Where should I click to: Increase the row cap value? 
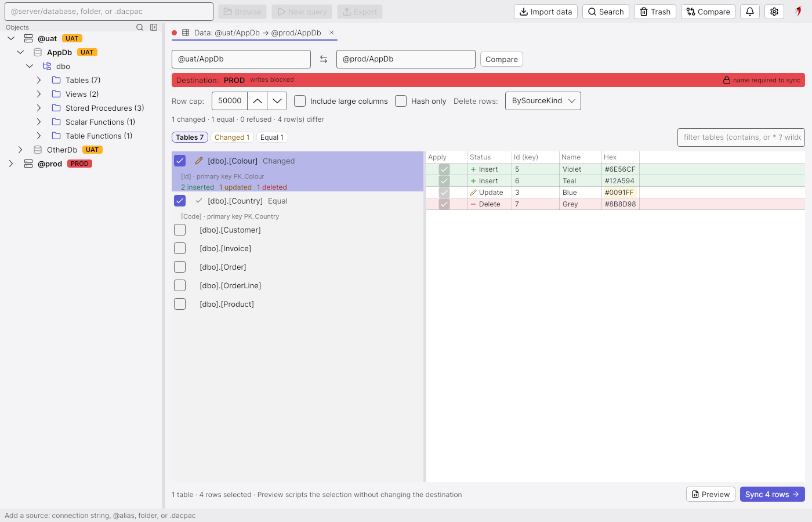[x=258, y=101]
